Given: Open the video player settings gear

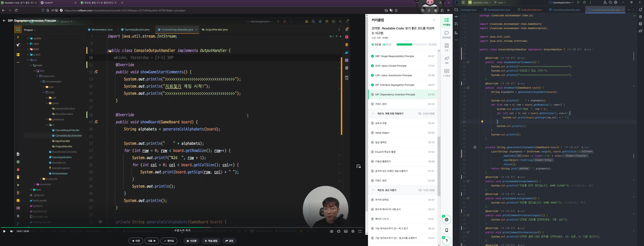Looking at the screenshot, I should click(x=353, y=231).
